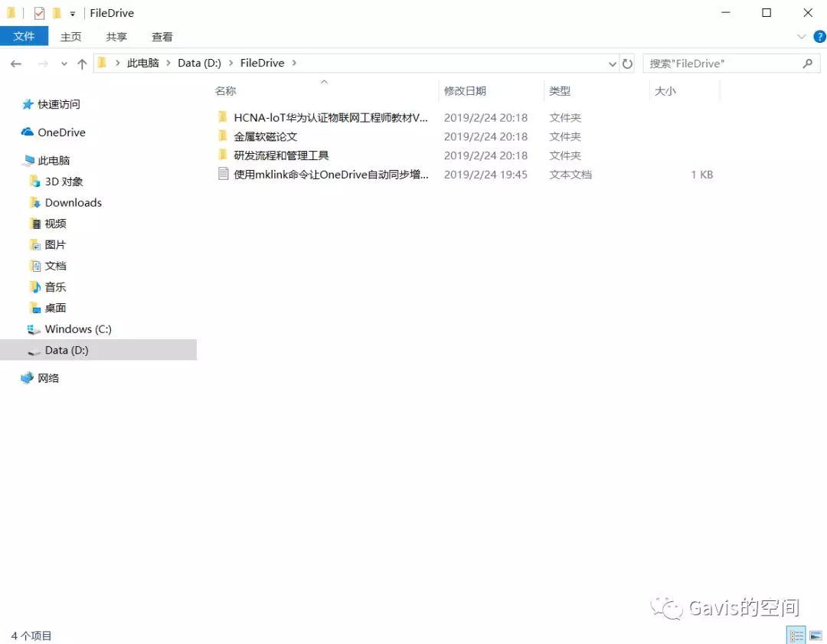Expand chevron after 此电脑 breadcrumb
827x644 pixels.
pyautogui.click(x=168, y=63)
